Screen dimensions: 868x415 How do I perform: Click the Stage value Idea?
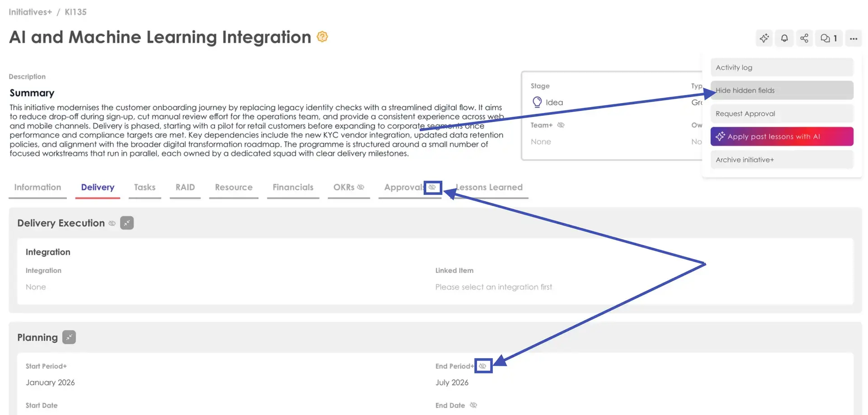tap(554, 103)
